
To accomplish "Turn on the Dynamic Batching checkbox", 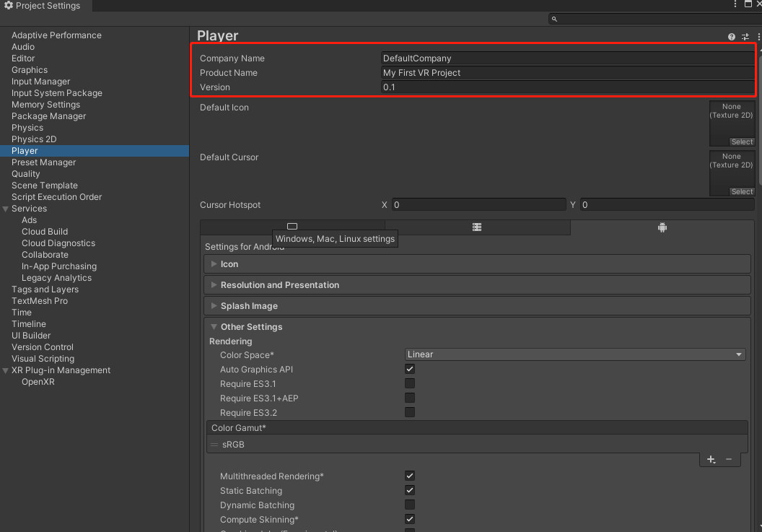I will 410,505.
